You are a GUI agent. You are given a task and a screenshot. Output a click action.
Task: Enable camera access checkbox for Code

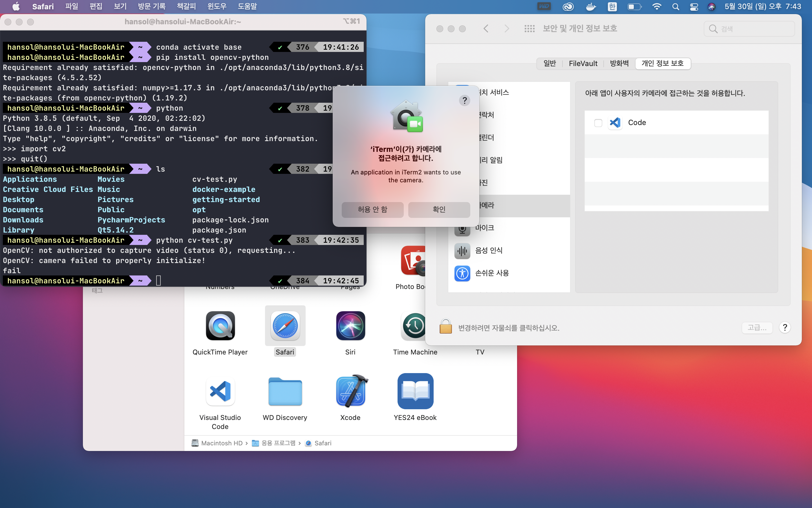point(598,123)
